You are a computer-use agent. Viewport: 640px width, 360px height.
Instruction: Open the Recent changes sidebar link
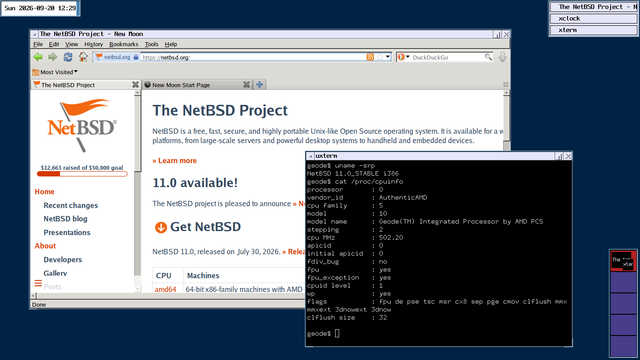[x=71, y=205]
